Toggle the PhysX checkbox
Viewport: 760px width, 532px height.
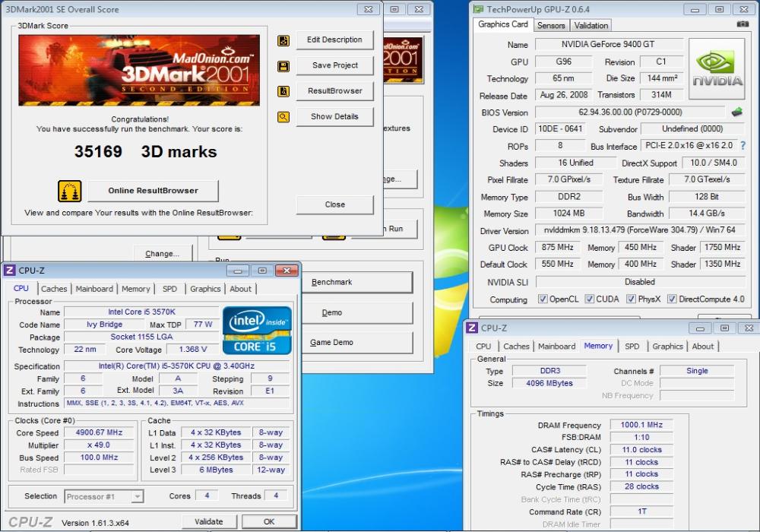tap(631, 299)
